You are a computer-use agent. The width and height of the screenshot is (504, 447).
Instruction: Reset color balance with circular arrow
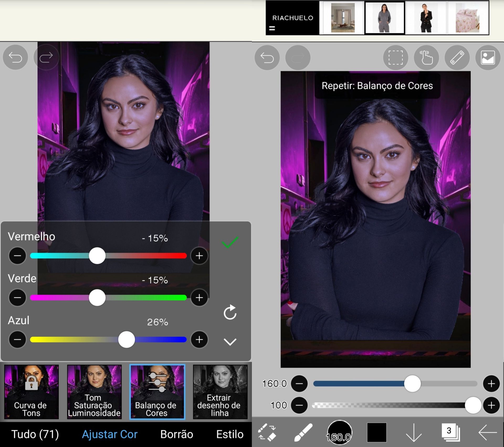click(230, 312)
